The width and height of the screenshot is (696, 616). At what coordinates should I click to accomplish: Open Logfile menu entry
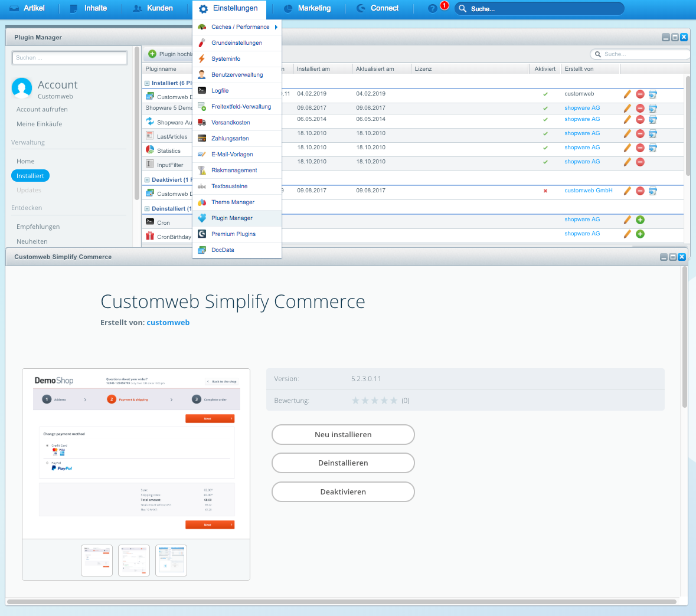pyautogui.click(x=237, y=91)
